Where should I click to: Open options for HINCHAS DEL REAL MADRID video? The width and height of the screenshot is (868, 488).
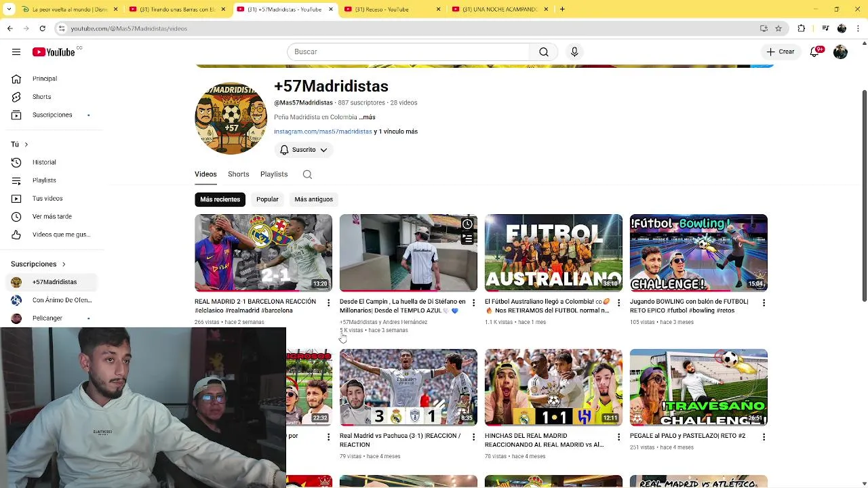(618, 437)
